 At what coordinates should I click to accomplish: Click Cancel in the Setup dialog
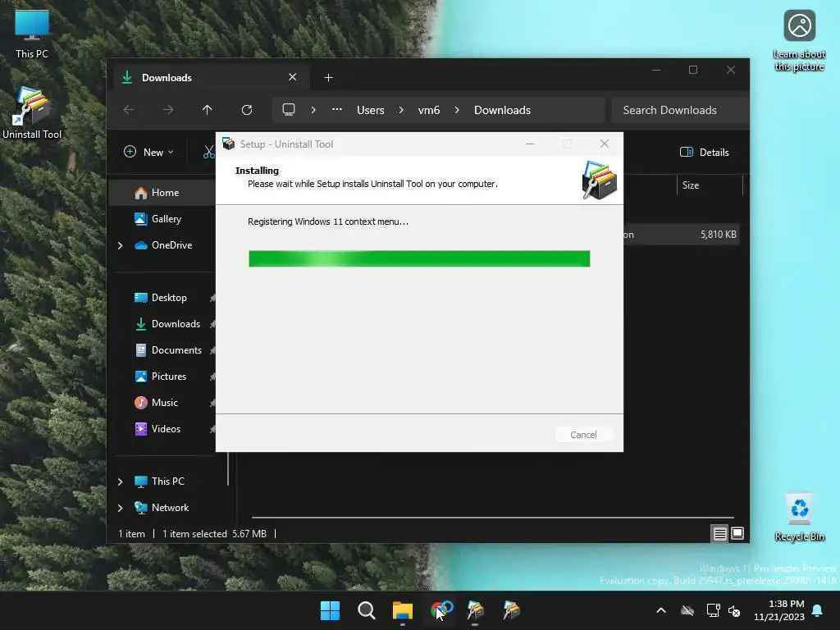coord(583,435)
